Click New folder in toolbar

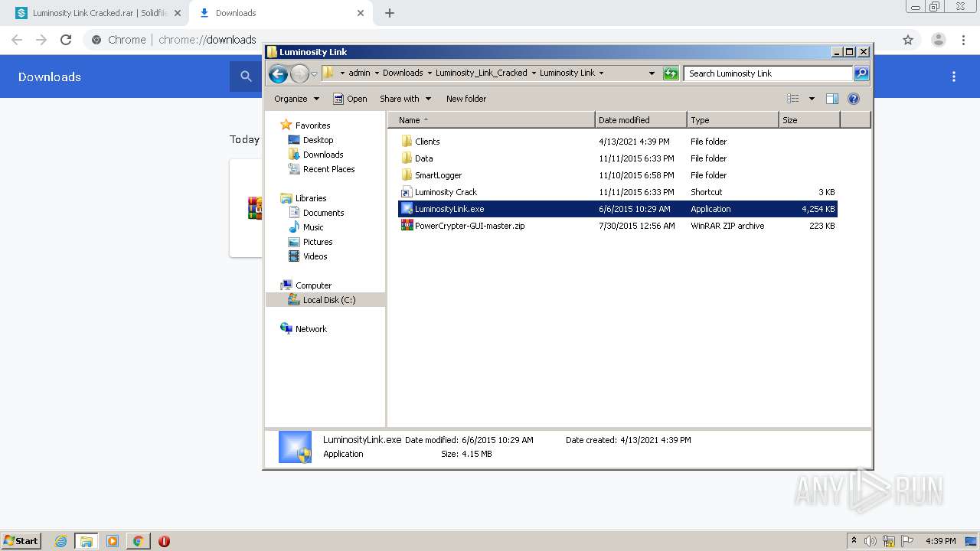pyautogui.click(x=466, y=99)
